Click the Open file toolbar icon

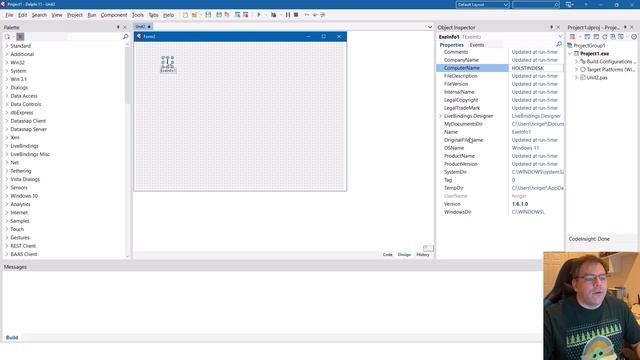[194, 15]
